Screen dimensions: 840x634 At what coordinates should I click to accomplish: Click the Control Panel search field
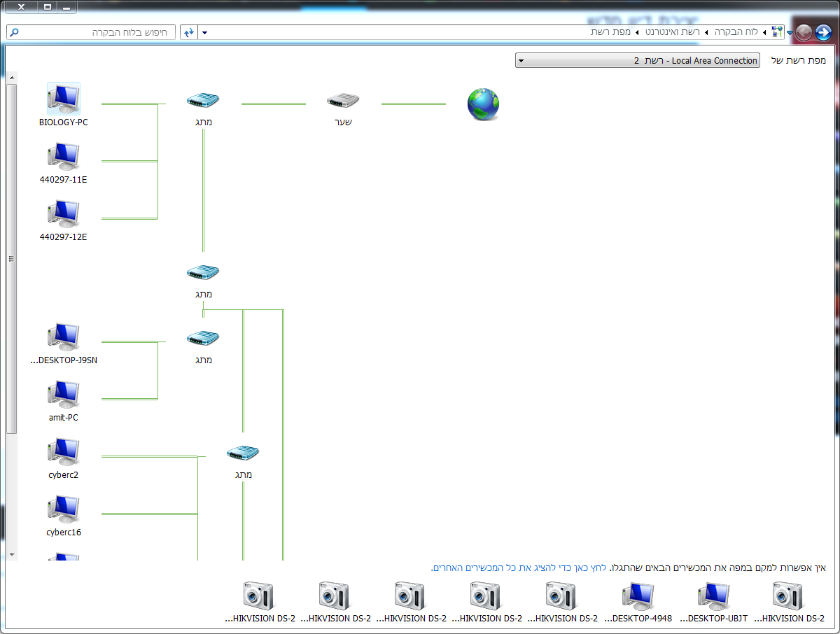pos(91,32)
